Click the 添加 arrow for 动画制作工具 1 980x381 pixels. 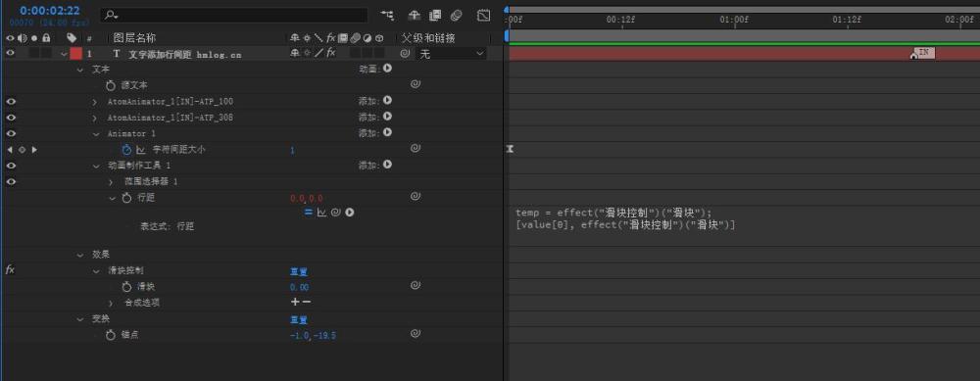pyautogui.click(x=387, y=165)
